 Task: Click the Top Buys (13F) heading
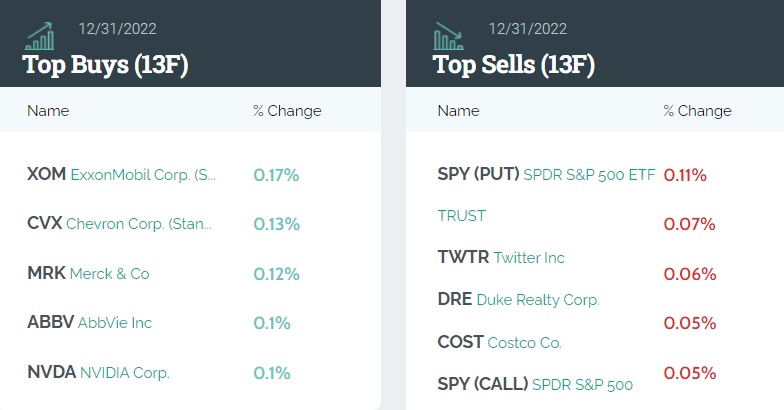(105, 65)
